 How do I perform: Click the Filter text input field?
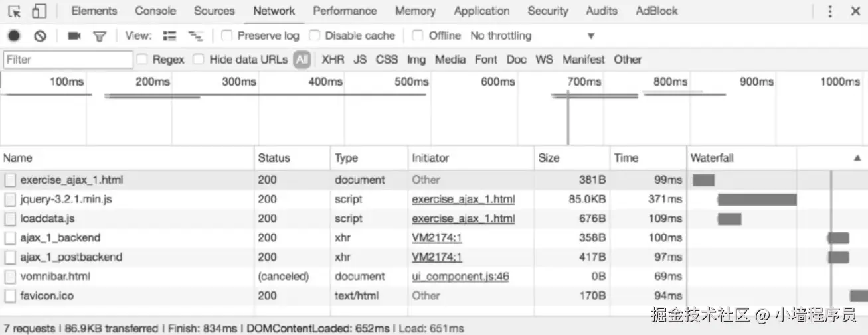[68, 60]
